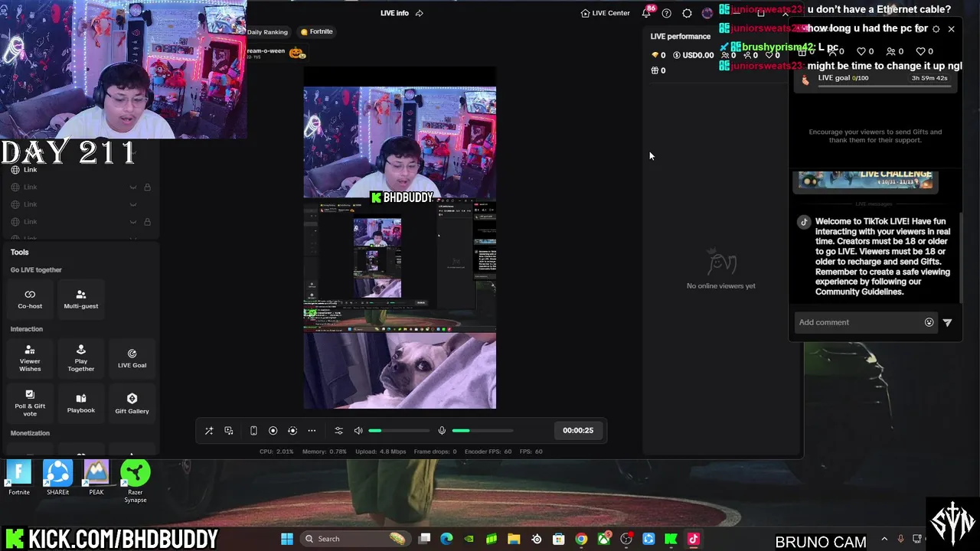Click the share arrow next to LIVE info

coord(419,13)
